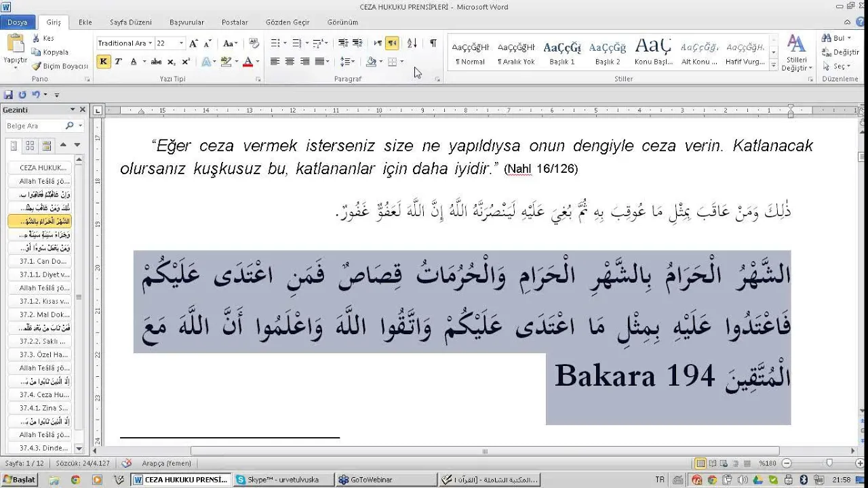868x488 pixels.
Task: Apply superscript formatting
Action: point(186,62)
